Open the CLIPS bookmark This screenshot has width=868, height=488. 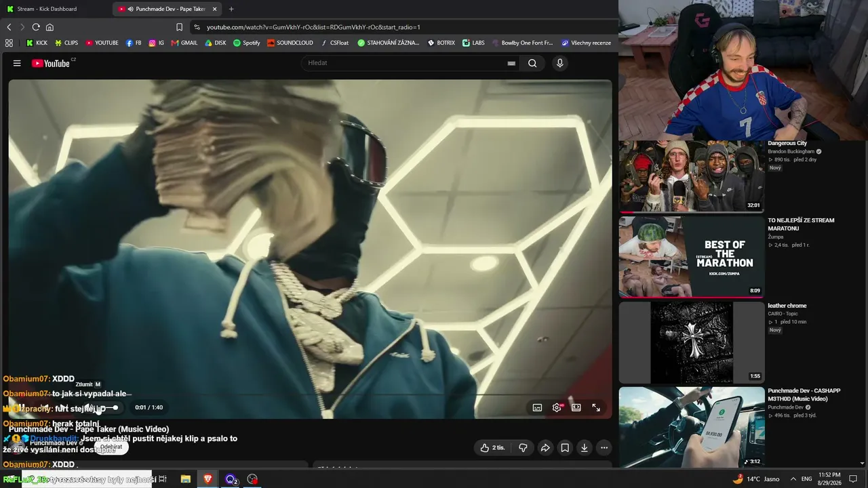pyautogui.click(x=66, y=43)
